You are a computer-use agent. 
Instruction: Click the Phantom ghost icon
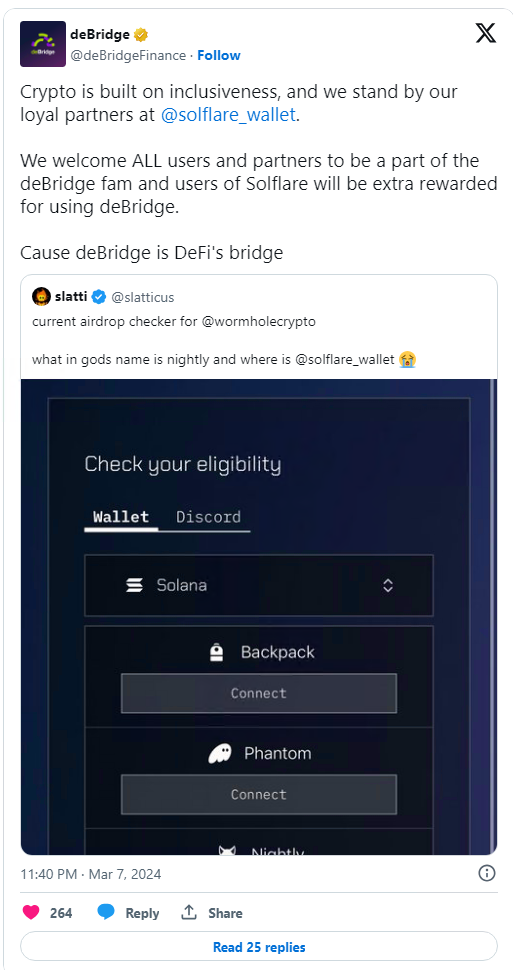(220, 753)
